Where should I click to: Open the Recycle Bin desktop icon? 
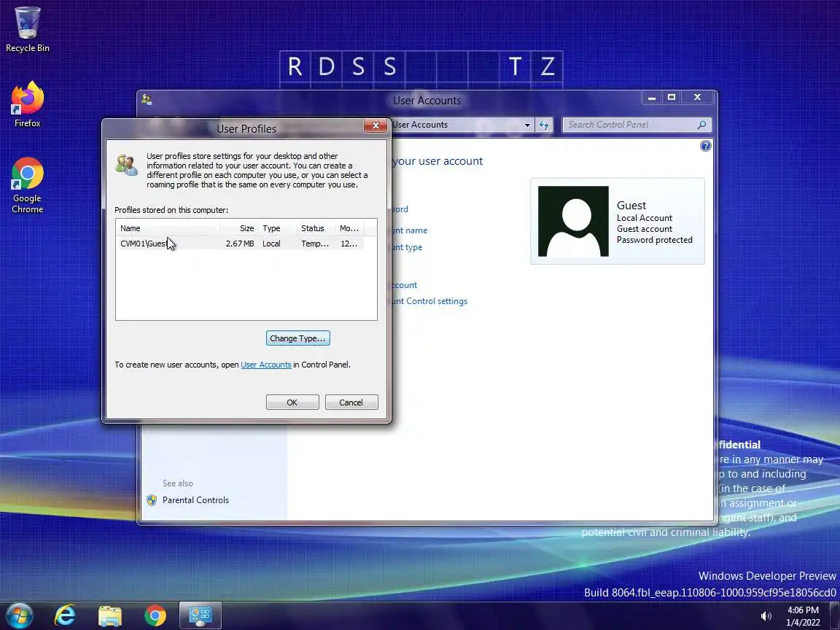[27, 29]
